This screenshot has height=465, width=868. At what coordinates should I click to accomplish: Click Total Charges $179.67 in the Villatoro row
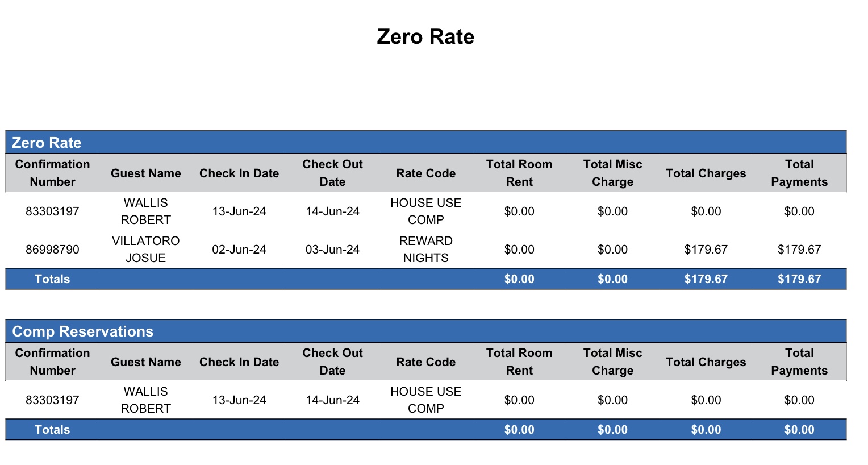pyautogui.click(x=706, y=250)
